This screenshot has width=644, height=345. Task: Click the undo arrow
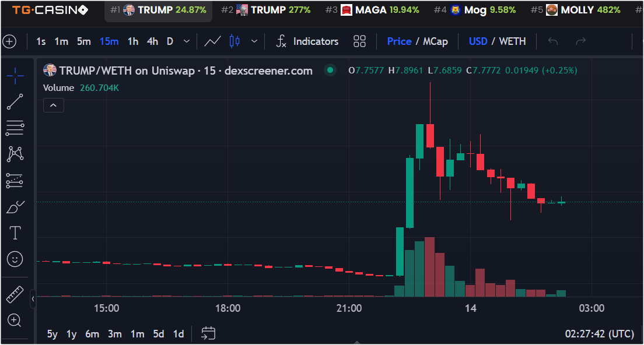coord(553,41)
